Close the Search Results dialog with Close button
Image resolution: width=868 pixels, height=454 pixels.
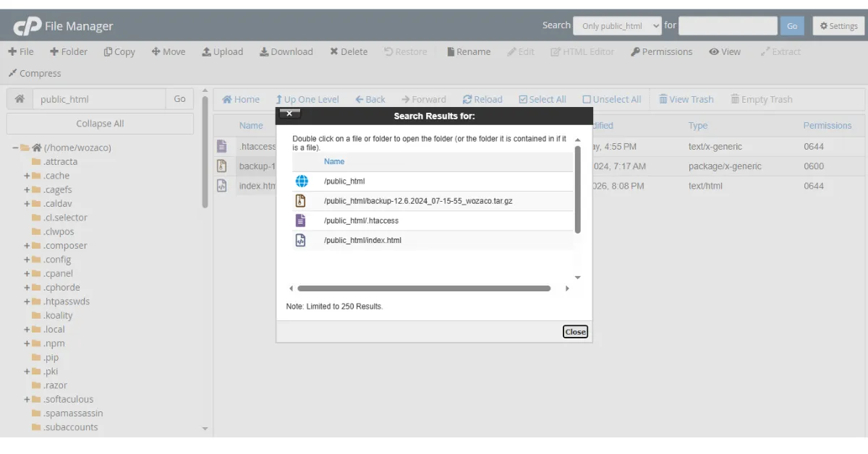click(575, 332)
